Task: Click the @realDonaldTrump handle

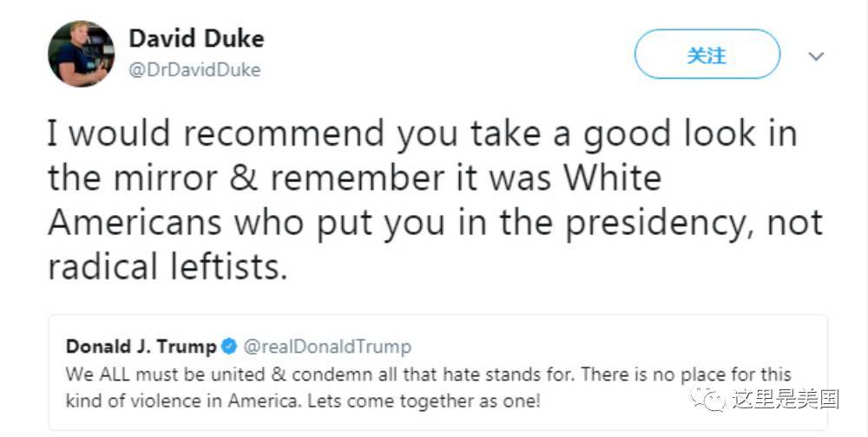Action: (326, 348)
